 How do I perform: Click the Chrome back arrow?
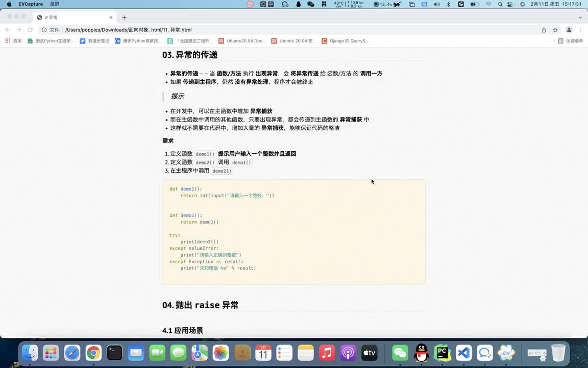pyautogui.click(x=8, y=30)
